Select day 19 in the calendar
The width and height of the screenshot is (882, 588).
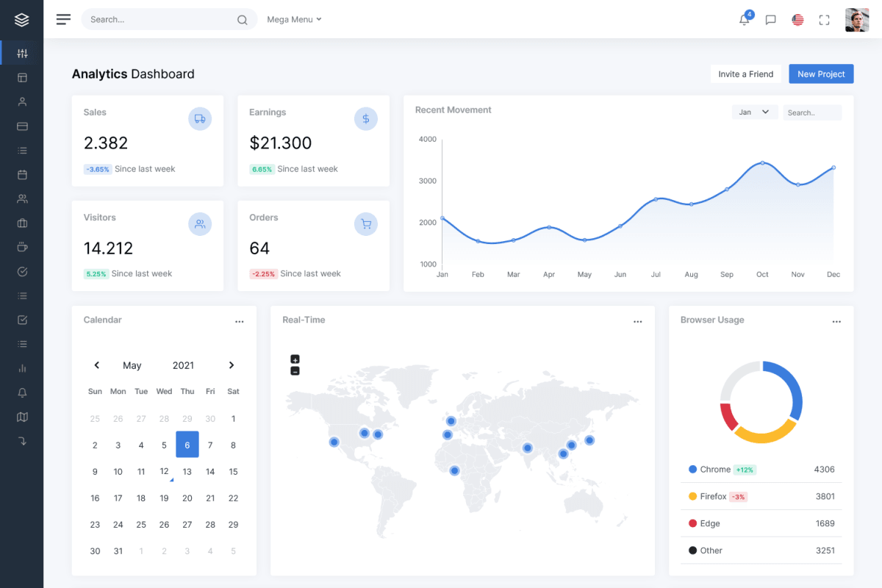pos(164,498)
